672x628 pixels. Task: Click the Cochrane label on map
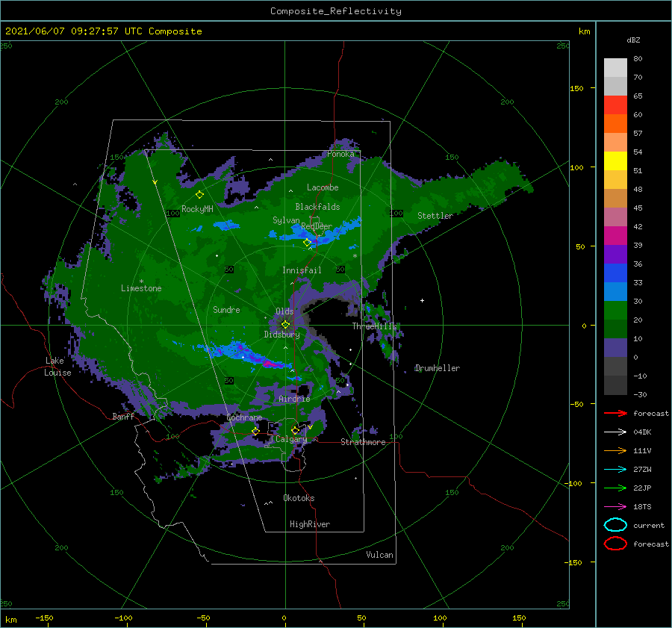point(244,417)
